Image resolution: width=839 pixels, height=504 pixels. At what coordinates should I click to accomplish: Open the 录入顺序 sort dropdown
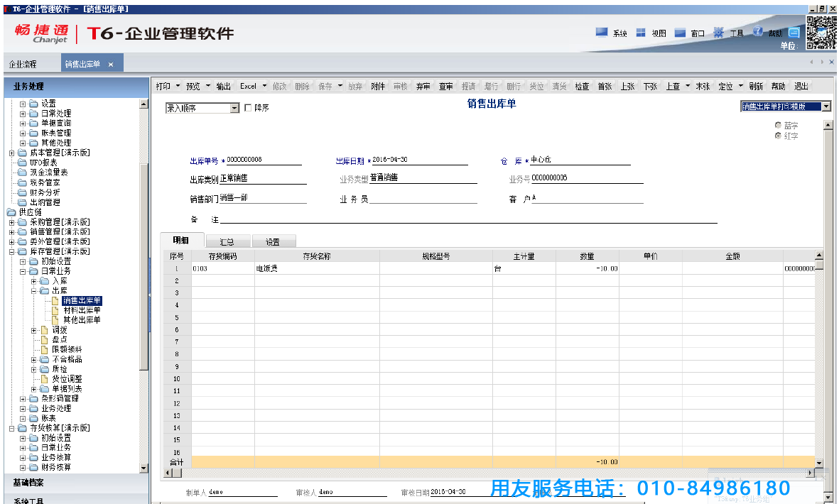(x=234, y=109)
